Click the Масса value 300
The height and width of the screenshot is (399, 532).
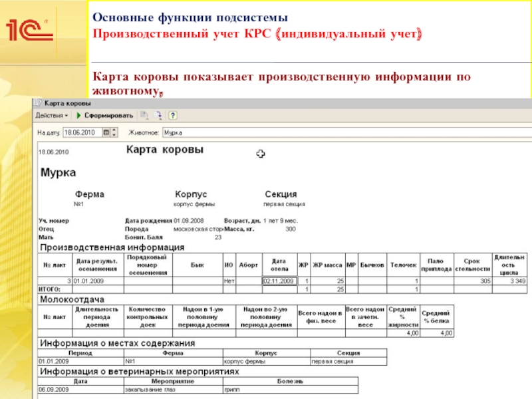pyautogui.click(x=291, y=229)
